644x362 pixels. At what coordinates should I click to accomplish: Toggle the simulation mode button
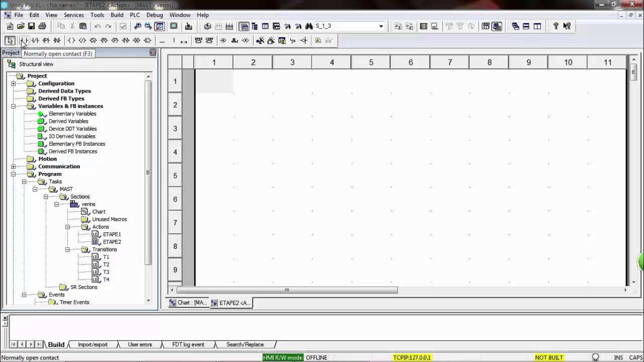pos(497,26)
